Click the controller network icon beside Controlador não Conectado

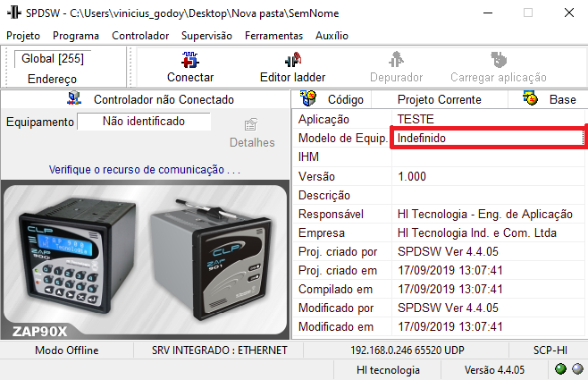(x=74, y=98)
